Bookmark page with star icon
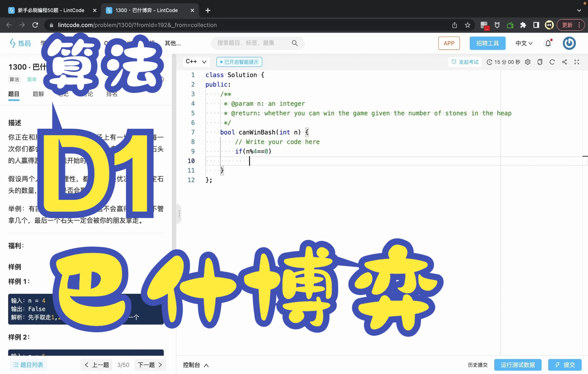The width and height of the screenshot is (588, 374). click(468, 25)
